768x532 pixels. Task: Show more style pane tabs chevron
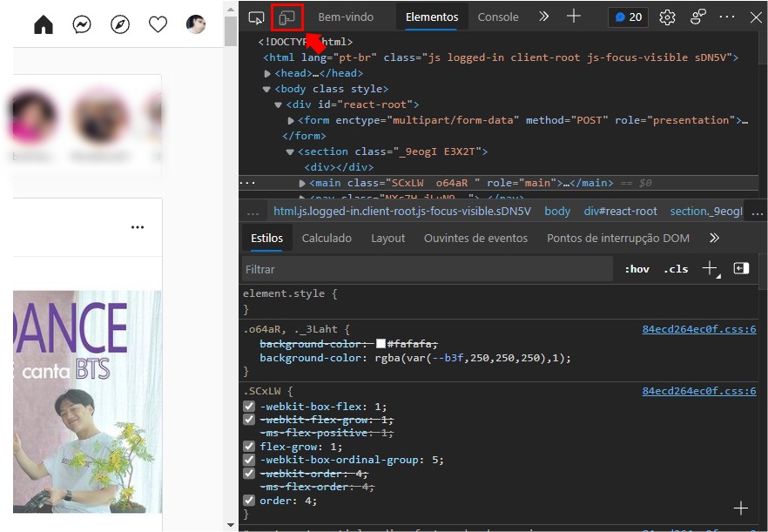point(715,238)
